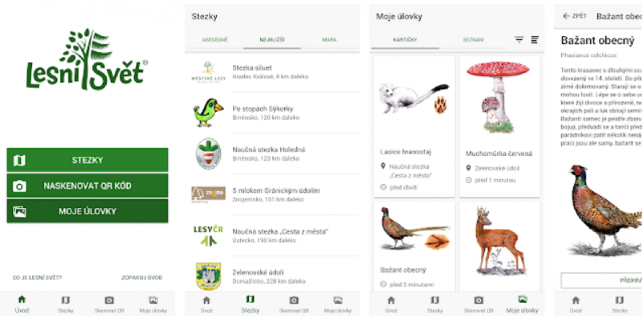Open the Muchomůrka červená card
Image resolution: width=644 pixels, height=323 pixels.
(500, 127)
